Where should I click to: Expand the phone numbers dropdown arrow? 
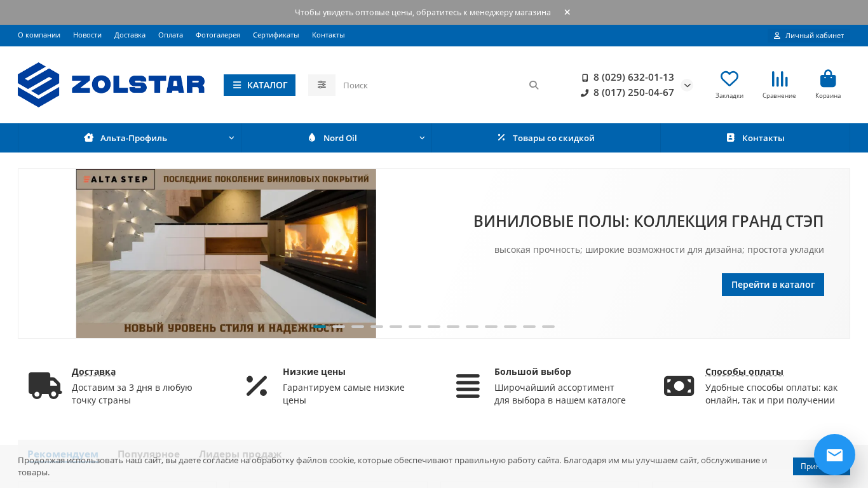pos(687,85)
